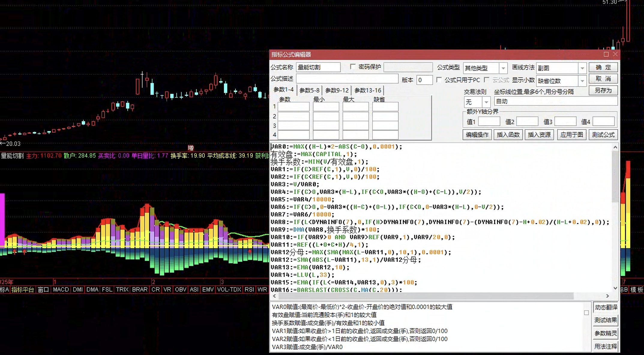
Task: Click the 值3 input field
Action: pyautogui.click(x=565, y=121)
